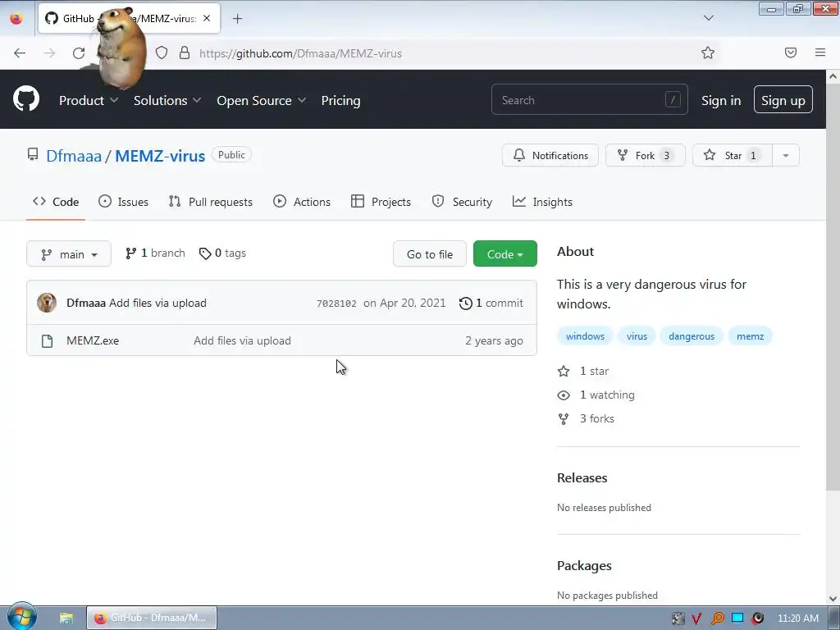The image size is (840, 630).
Task: Open Packages section heading
Action: 584,566
